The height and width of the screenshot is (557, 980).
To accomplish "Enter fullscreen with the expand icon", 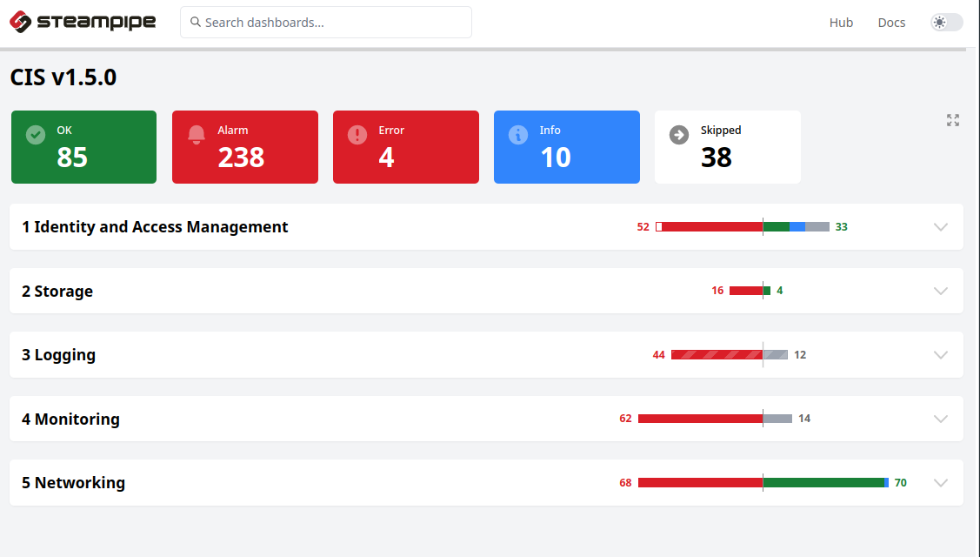I will coord(953,120).
